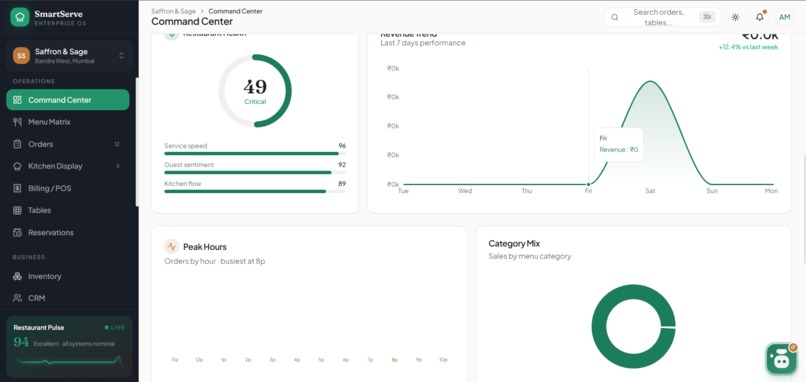Click the +12.4% vs last week text

pos(748,47)
